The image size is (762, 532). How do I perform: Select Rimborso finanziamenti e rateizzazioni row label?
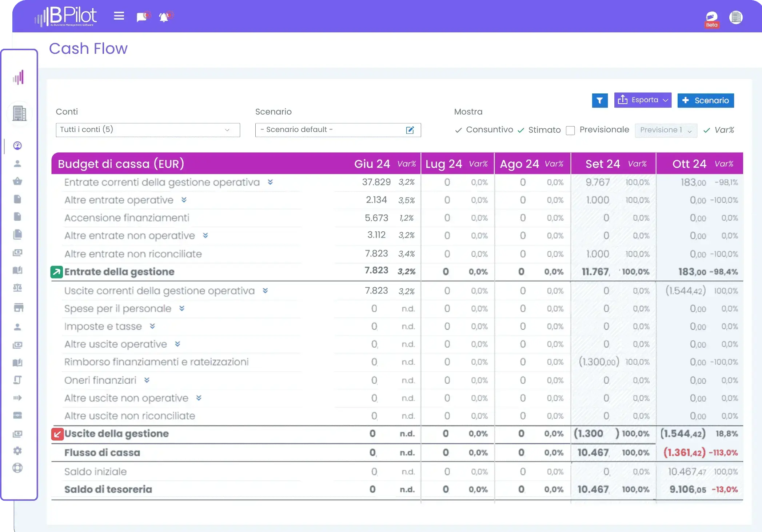[157, 362]
